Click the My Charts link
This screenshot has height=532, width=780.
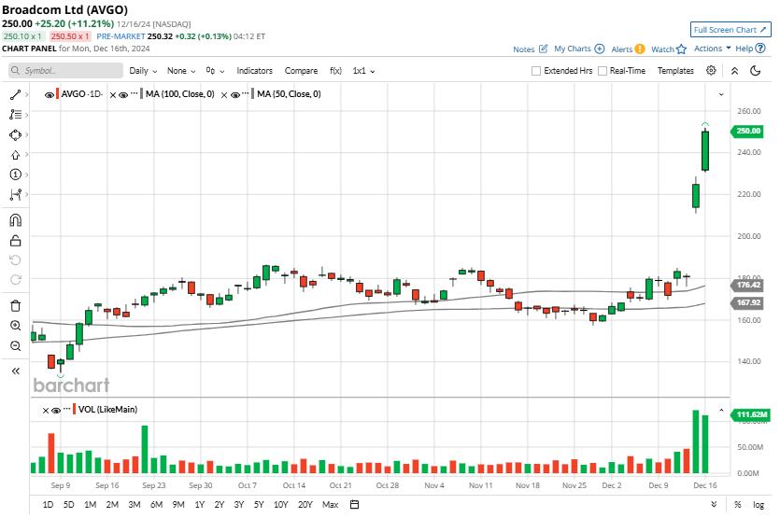(573, 49)
